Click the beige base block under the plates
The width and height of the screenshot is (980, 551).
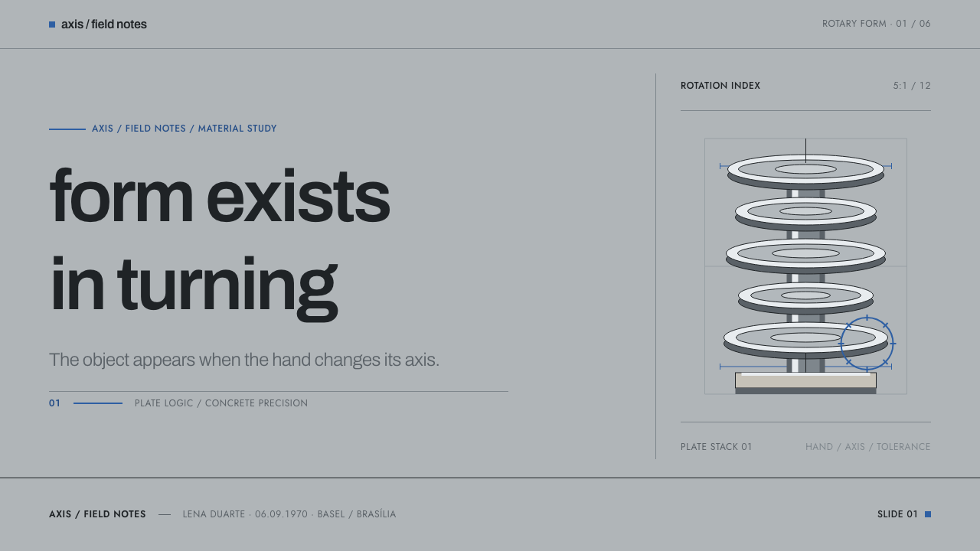coord(805,380)
